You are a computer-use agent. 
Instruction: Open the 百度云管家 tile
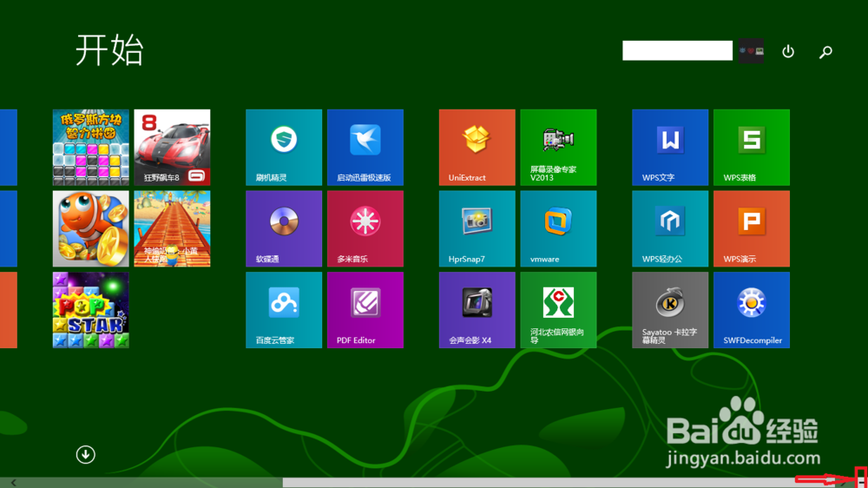click(x=284, y=310)
